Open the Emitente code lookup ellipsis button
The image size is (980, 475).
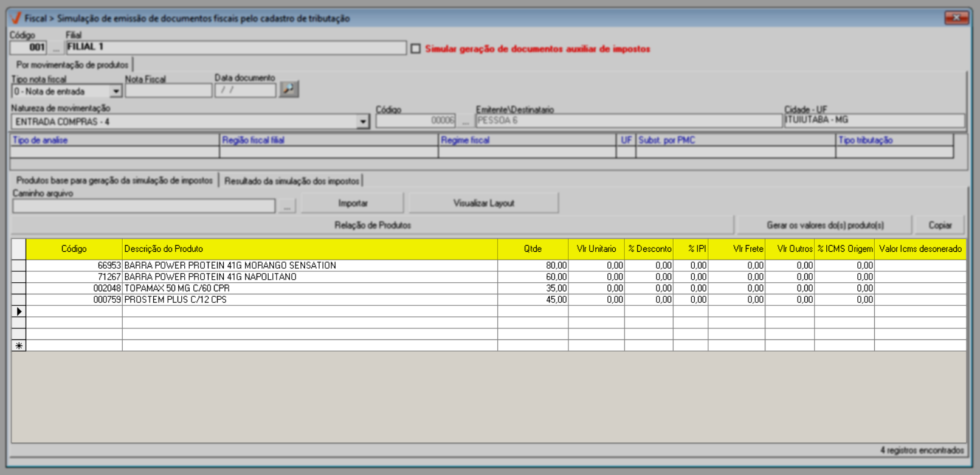(465, 121)
